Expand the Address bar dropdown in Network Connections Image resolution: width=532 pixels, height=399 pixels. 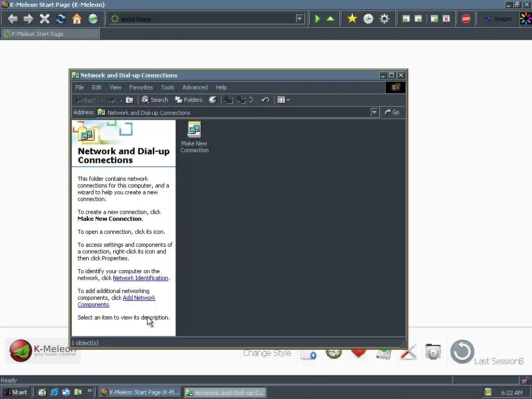[x=374, y=112]
